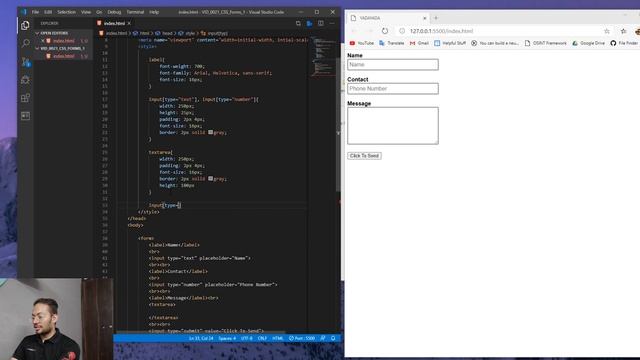Open the YouTube bookmark
640x360 pixels.
tap(362, 43)
